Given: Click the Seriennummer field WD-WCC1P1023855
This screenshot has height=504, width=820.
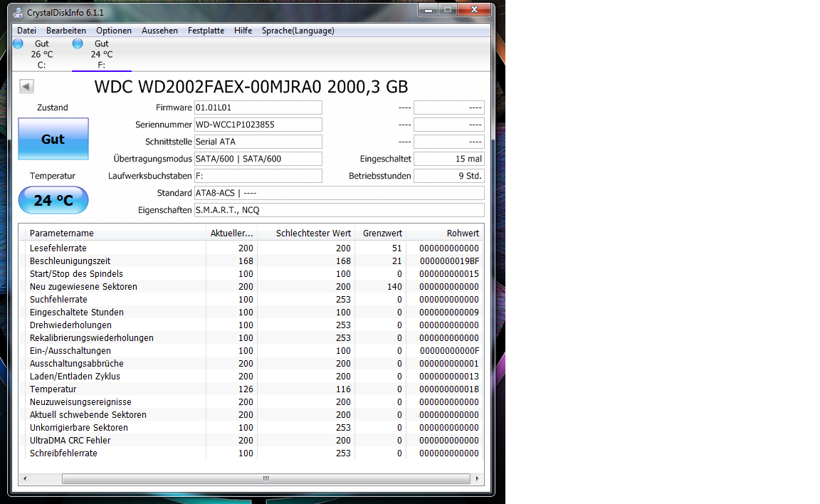Looking at the screenshot, I should point(258,125).
